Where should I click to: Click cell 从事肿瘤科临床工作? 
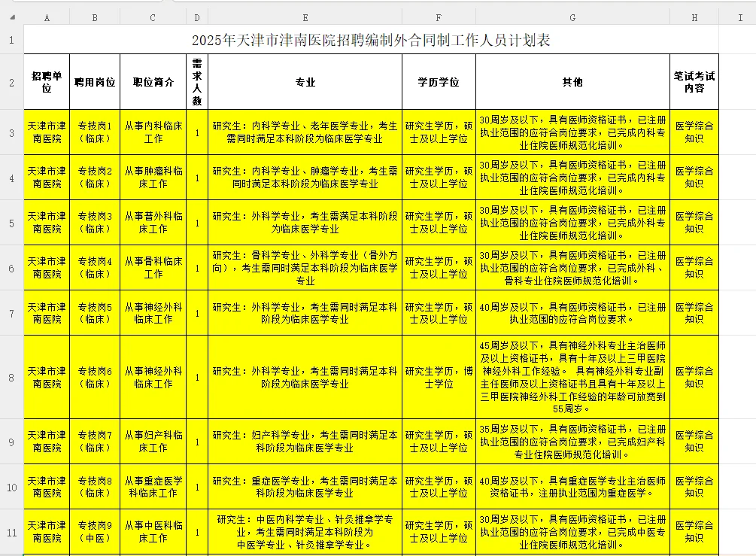(153, 178)
